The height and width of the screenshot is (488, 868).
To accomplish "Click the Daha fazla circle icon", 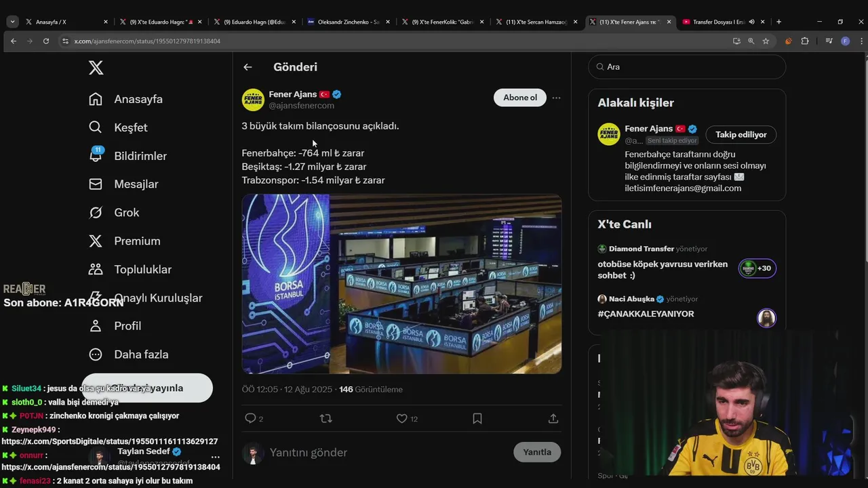I will [96, 354].
